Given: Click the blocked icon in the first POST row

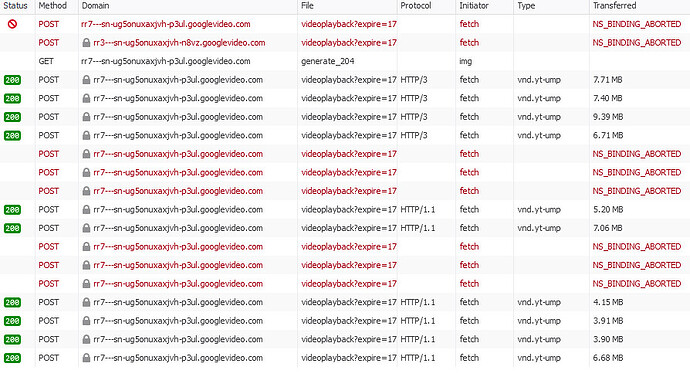Looking at the screenshot, I should [12, 24].
